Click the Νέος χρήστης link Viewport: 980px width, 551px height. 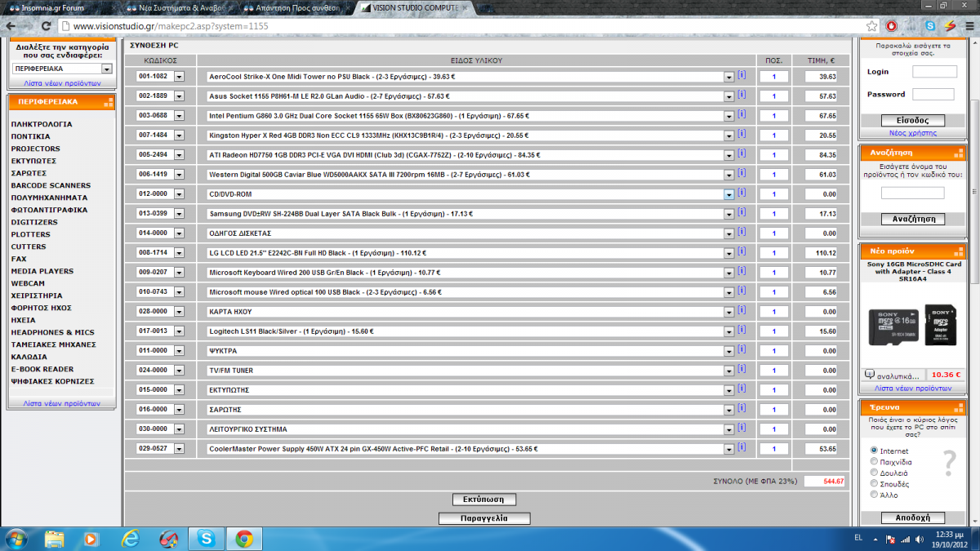coord(913,132)
